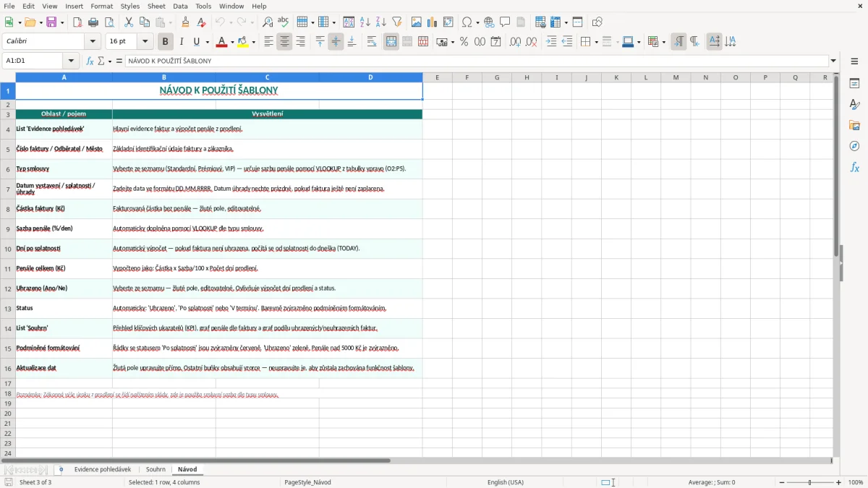Image resolution: width=868 pixels, height=488 pixels.
Task: Open the Functions sidebar panel
Action: pos(854,167)
